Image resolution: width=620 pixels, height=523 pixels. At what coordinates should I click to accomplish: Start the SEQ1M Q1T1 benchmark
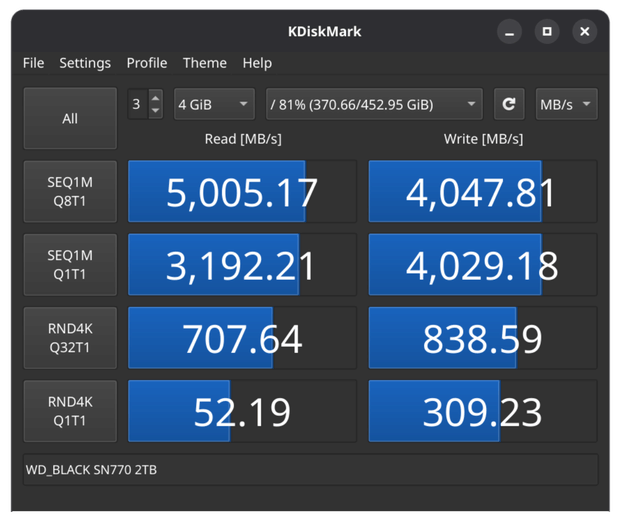70,264
